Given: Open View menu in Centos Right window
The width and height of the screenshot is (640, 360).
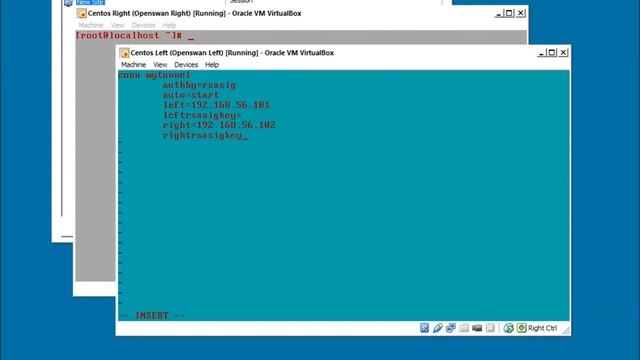Looking at the screenshot, I should pyautogui.click(x=118, y=25).
